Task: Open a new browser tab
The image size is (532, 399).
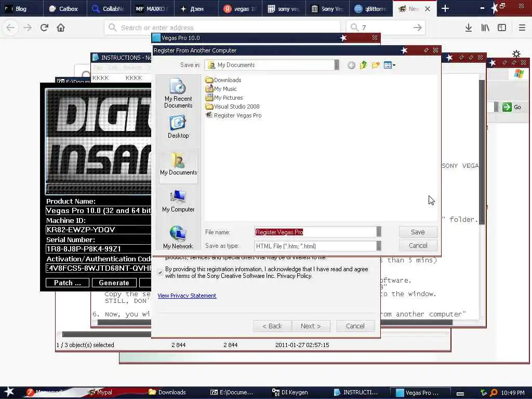Action: (445, 8)
